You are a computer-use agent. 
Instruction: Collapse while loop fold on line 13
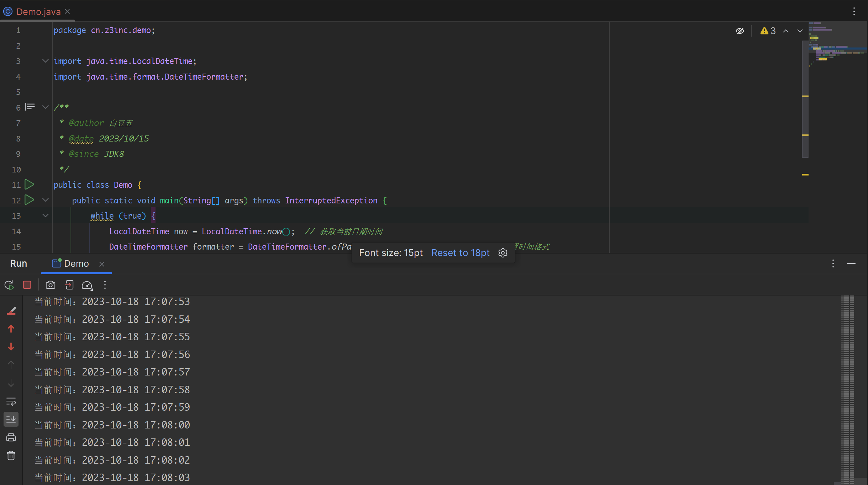click(46, 215)
